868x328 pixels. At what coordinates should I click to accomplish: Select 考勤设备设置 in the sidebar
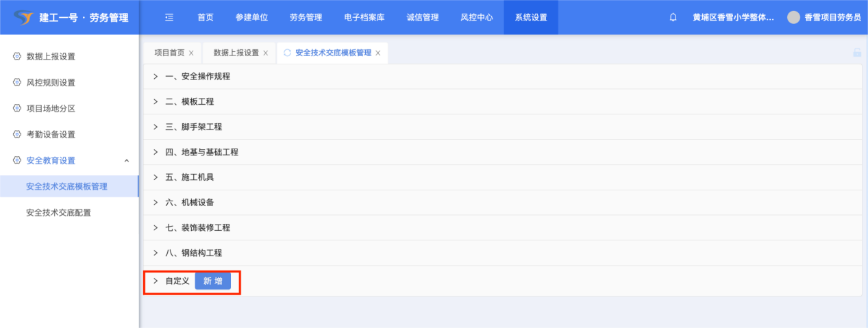coord(51,134)
